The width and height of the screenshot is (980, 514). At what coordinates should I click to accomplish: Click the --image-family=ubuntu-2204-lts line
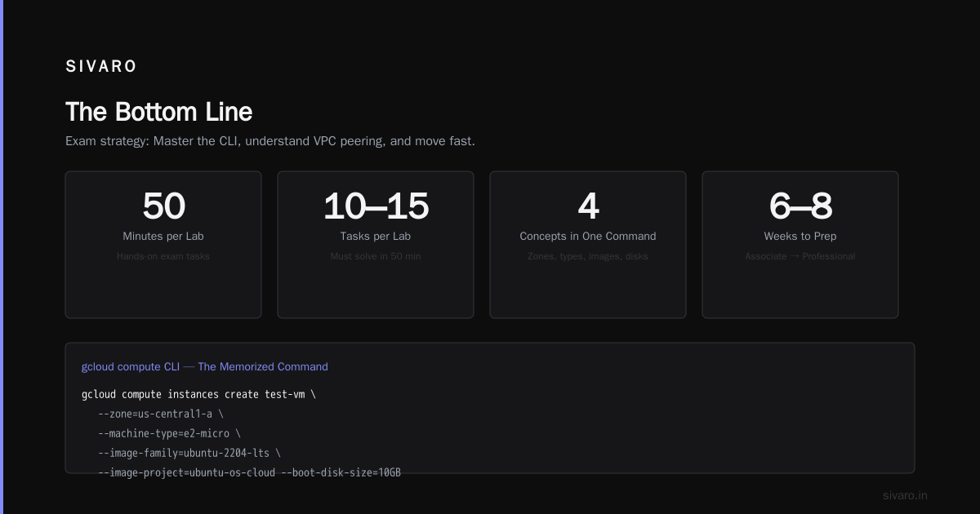pyautogui.click(x=189, y=453)
